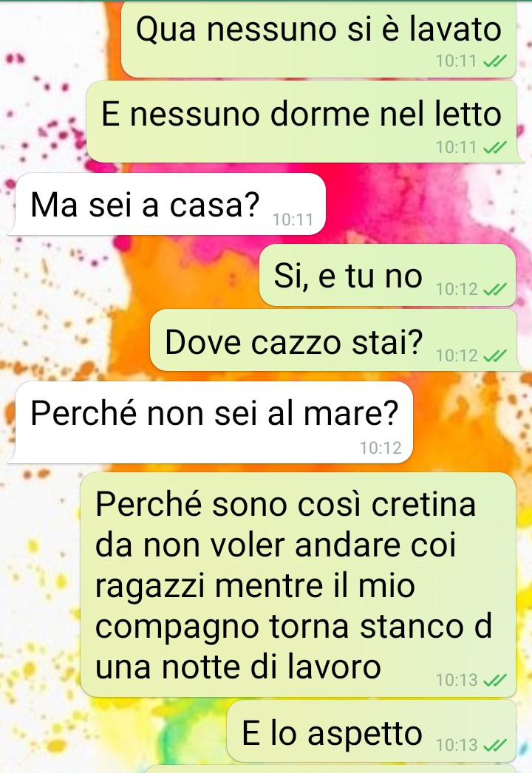Click double checkmarks on 'E nessuno dorme nel letto'
532x773 pixels.
tap(494, 147)
